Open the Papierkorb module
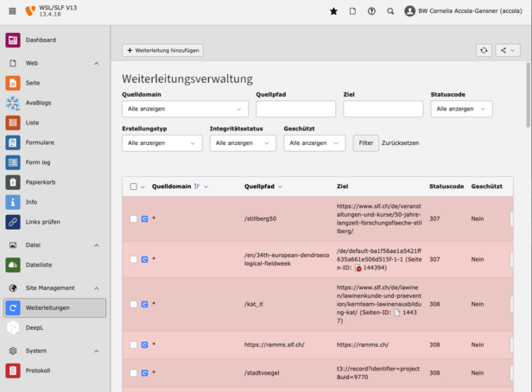 pos(41,182)
